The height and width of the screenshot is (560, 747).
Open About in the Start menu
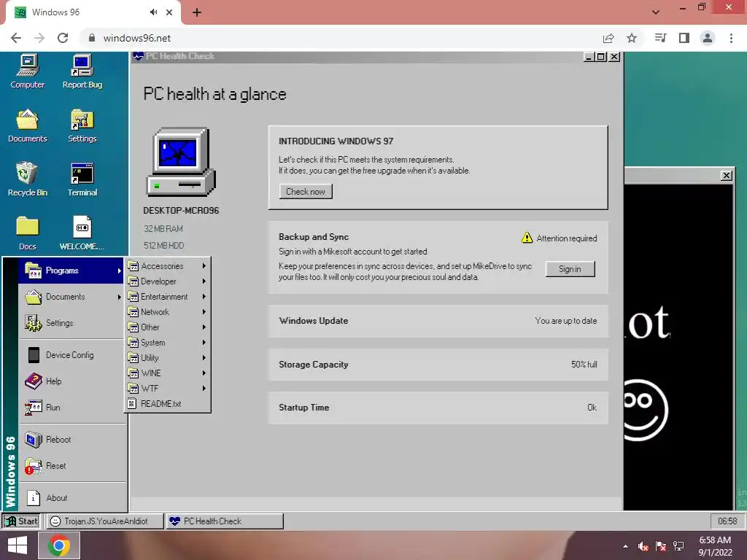(71, 497)
